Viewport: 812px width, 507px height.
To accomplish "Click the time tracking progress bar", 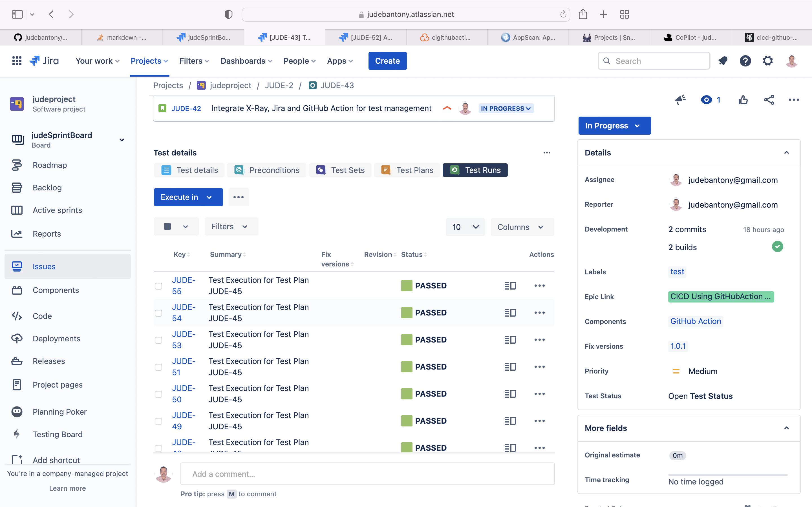I will pos(727,475).
